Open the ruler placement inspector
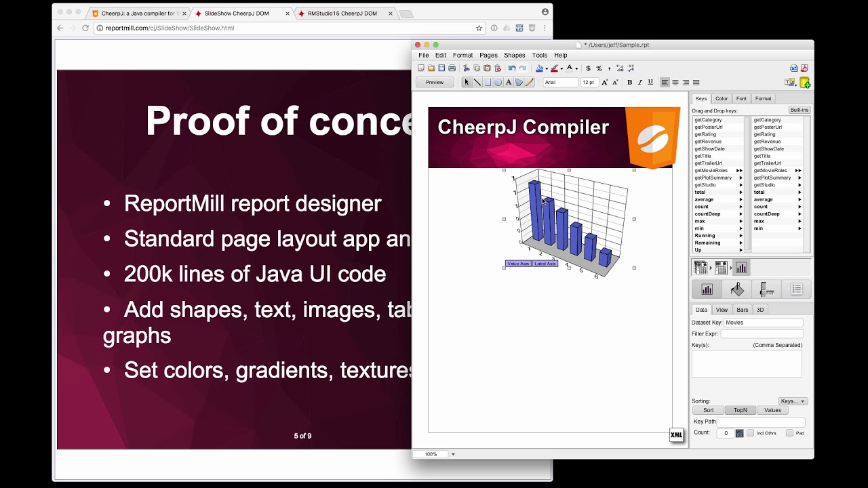868x488 pixels. (x=767, y=289)
